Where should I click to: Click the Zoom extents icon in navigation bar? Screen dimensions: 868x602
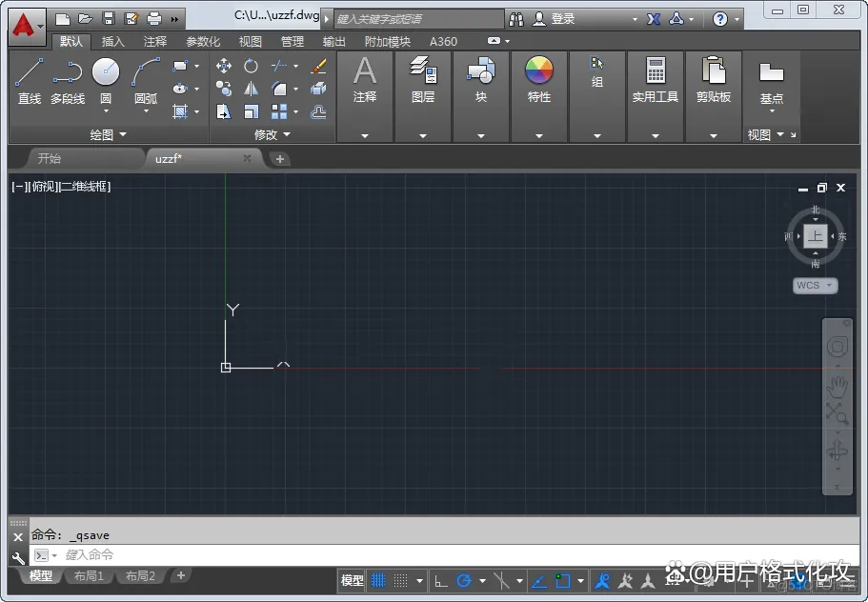[x=837, y=413]
